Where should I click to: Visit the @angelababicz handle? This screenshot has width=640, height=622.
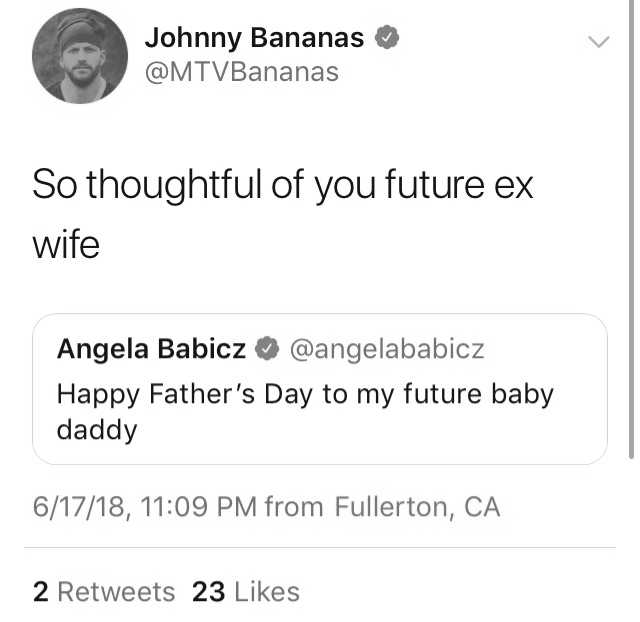pos(387,349)
